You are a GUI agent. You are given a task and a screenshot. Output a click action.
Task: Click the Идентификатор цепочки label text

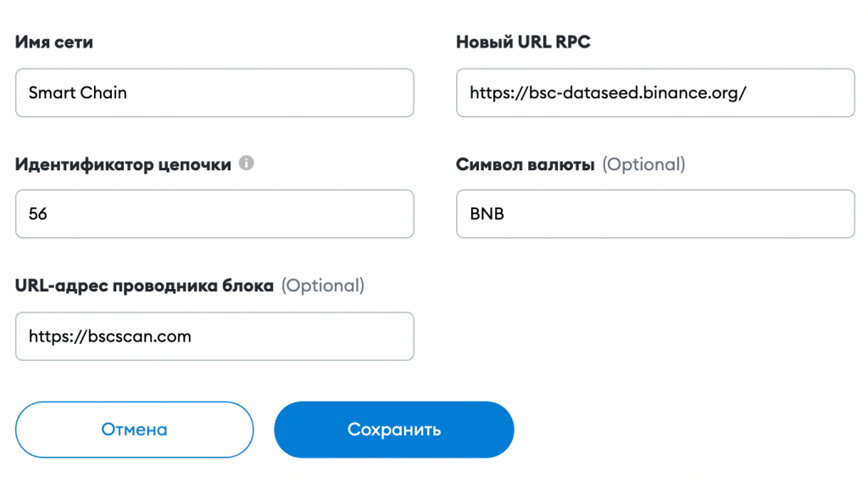[x=123, y=164]
